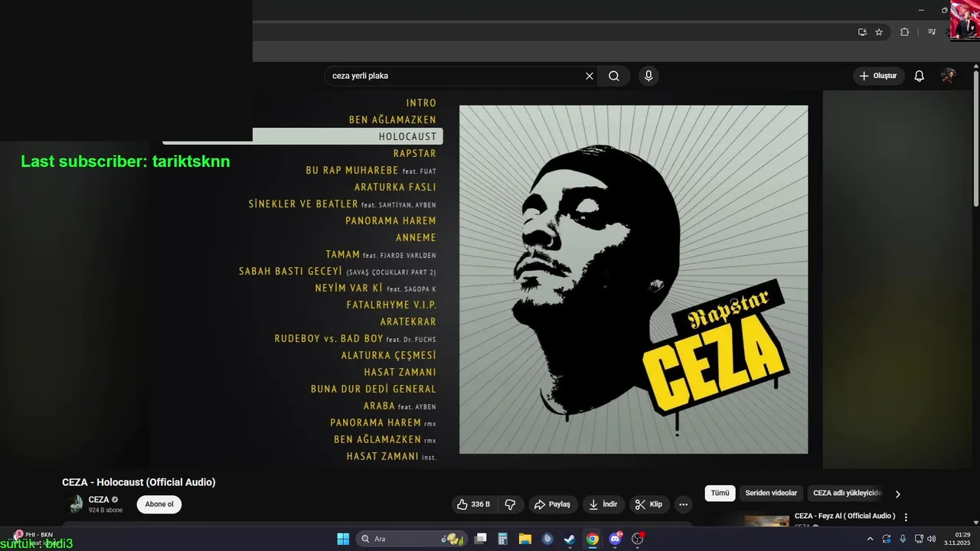Clear the YouTube search box text
Viewport: 980px width, 551px height.
coord(590,76)
